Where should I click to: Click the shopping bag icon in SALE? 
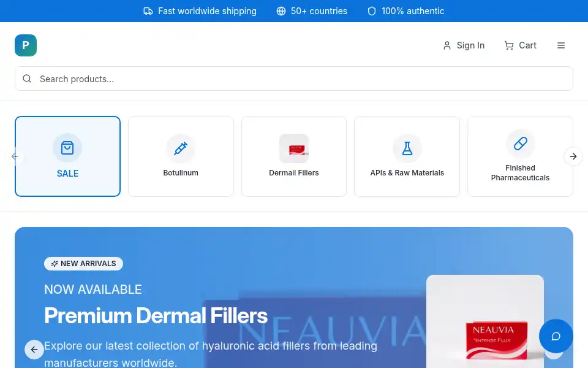pos(67,148)
